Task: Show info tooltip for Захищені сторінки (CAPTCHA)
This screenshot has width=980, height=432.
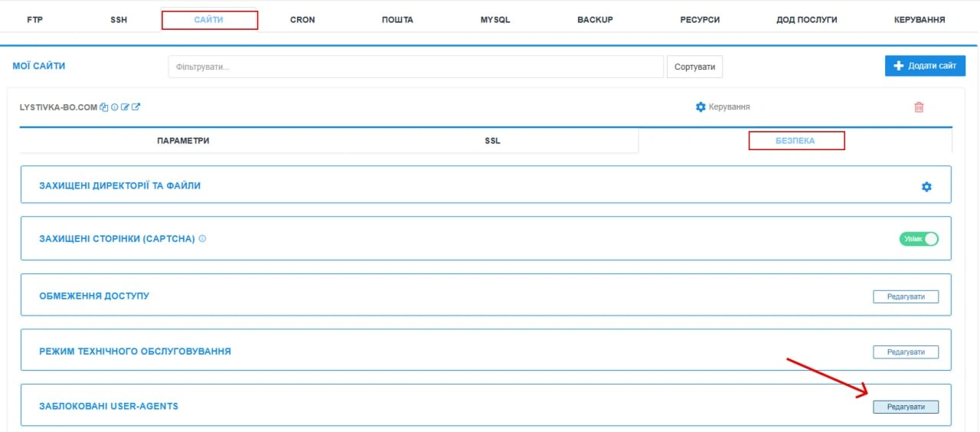Action: (x=202, y=238)
